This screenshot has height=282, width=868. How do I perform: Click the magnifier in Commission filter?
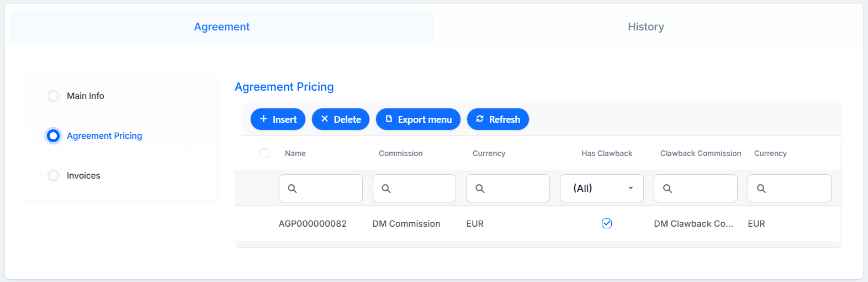point(387,189)
